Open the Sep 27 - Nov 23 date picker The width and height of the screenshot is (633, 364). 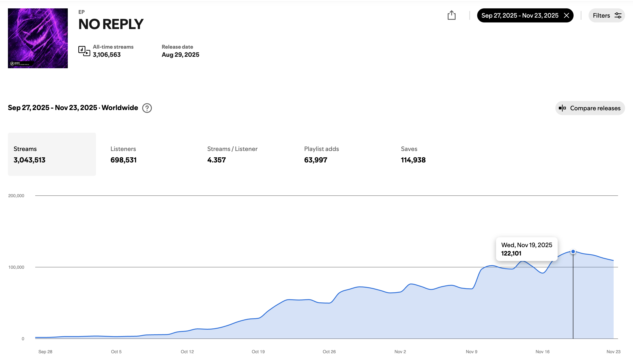[x=520, y=15]
